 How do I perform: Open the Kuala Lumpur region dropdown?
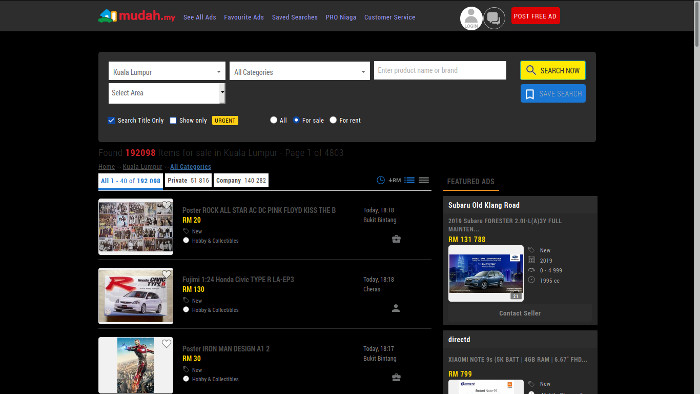pos(167,71)
